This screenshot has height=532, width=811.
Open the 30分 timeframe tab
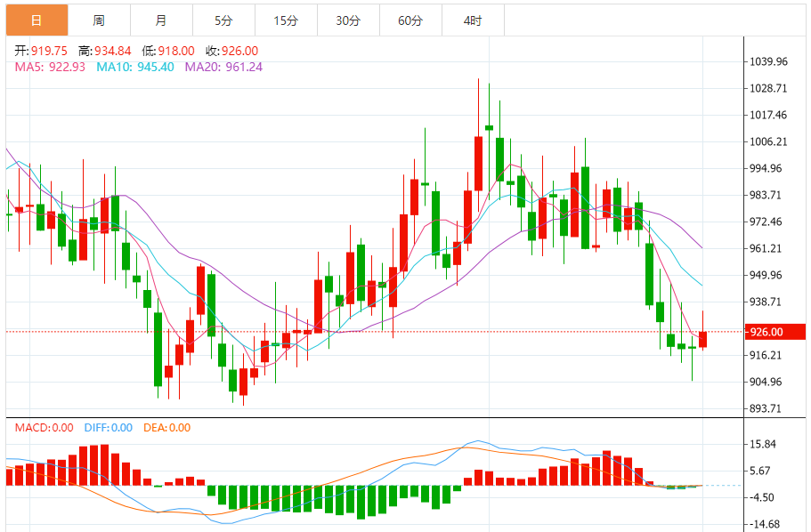(349, 20)
